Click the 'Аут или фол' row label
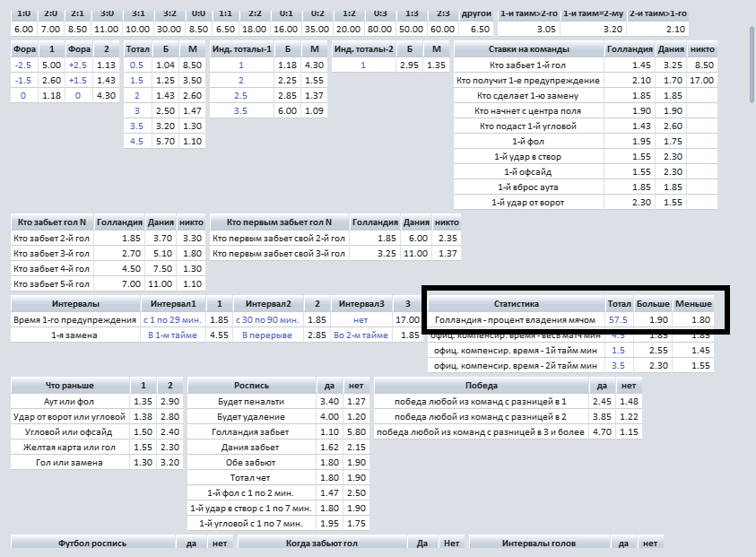 pyautogui.click(x=69, y=402)
